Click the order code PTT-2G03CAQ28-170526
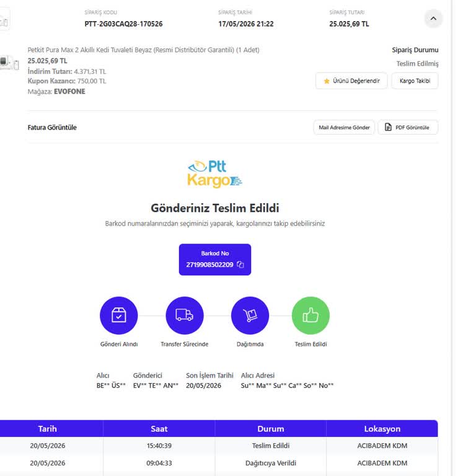The width and height of the screenshot is (476, 476). pyautogui.click(x=123, y=24)
